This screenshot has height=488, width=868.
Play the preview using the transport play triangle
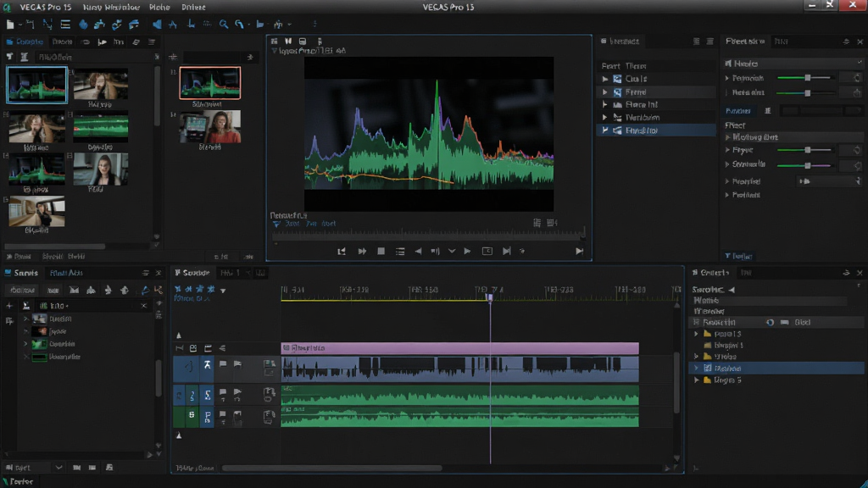pos(467,251)
